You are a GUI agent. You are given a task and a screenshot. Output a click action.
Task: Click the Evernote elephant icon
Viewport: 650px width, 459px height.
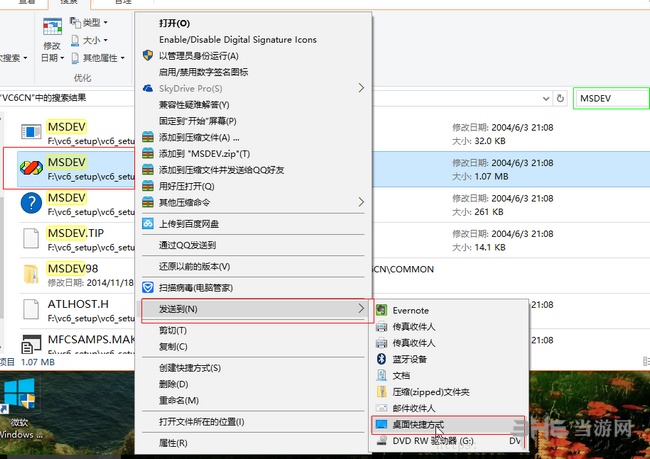click(381, 310)
